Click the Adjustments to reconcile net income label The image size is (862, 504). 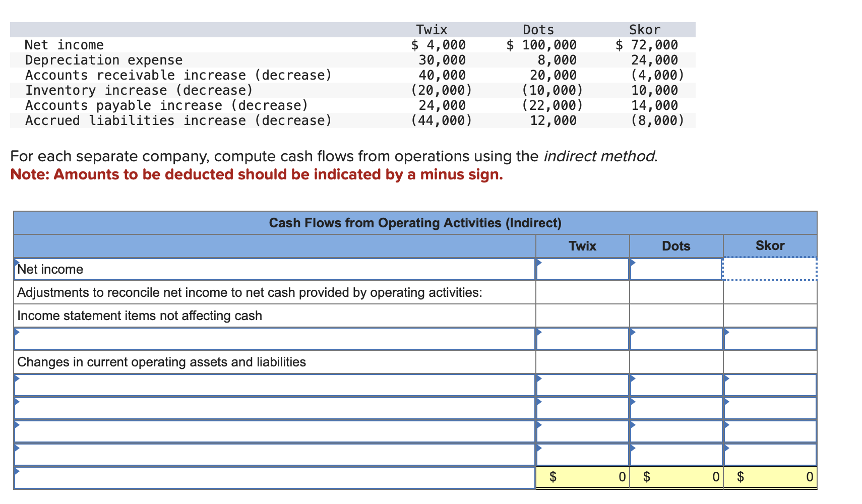pos(250,292)
